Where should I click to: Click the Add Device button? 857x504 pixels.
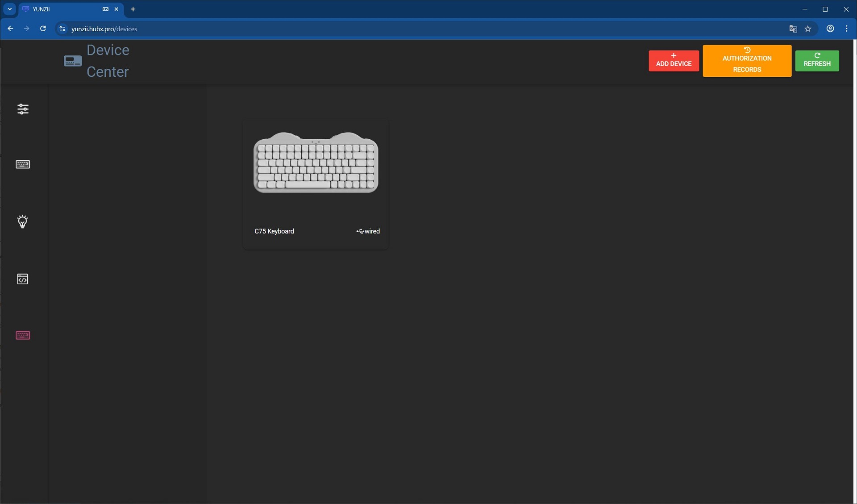pyautogui.click(x=674, y=61)
